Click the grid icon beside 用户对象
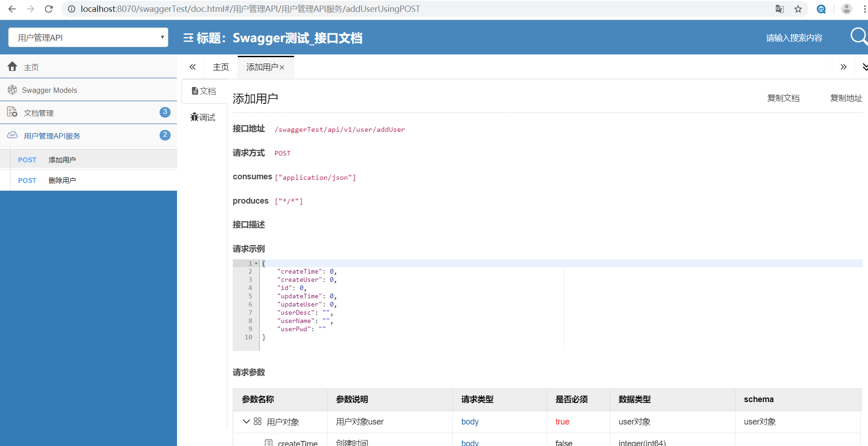The image size is (868, 446). click(257, 421)
